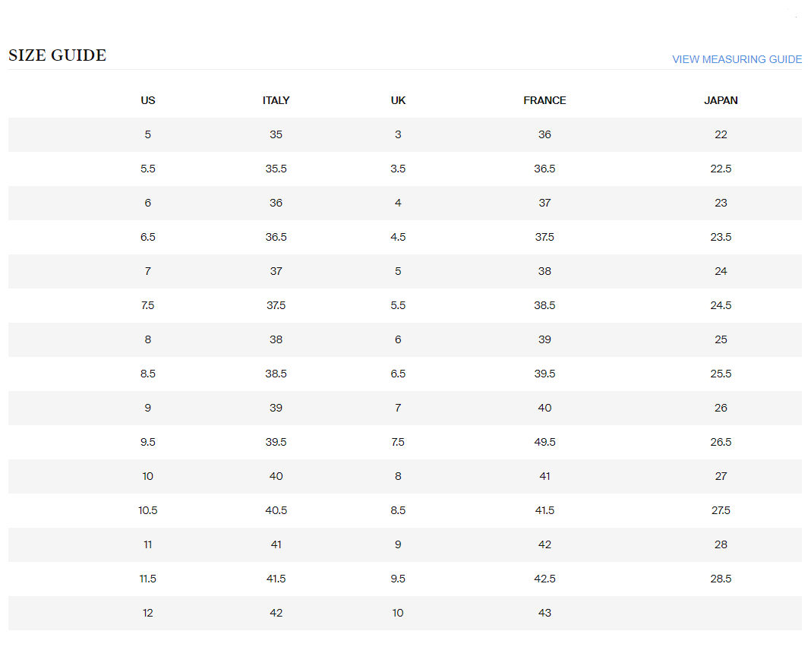
Task: Select Italy size 35.5 cell
Action: tap(276, 169)
